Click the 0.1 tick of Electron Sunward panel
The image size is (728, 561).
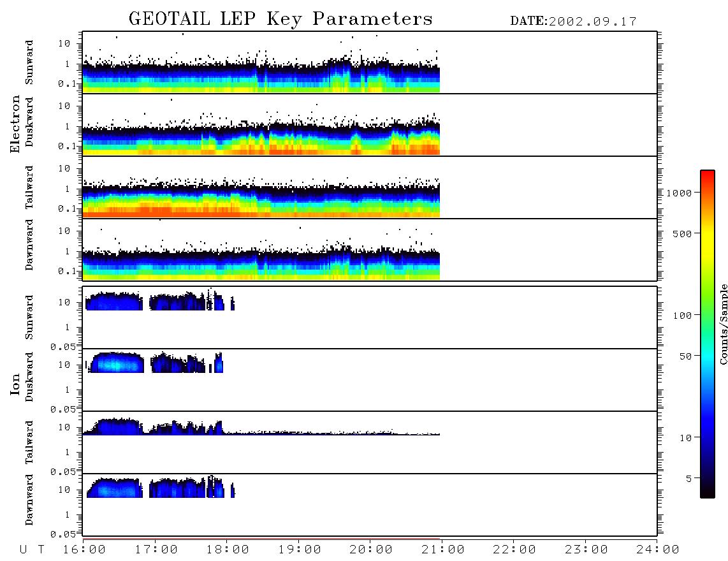(x=67, y=84)
